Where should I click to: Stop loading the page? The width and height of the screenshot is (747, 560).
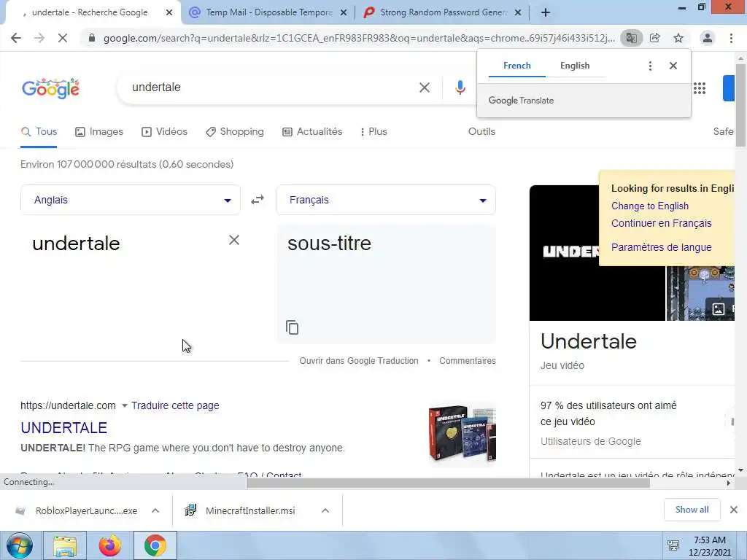(x=63, y=38)
